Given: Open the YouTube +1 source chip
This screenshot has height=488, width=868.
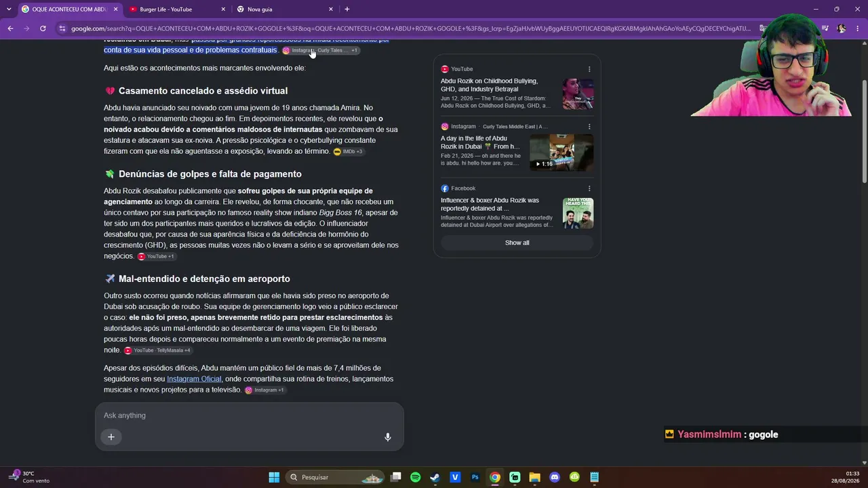Looking at the screenshot, I should click(156, 256).
